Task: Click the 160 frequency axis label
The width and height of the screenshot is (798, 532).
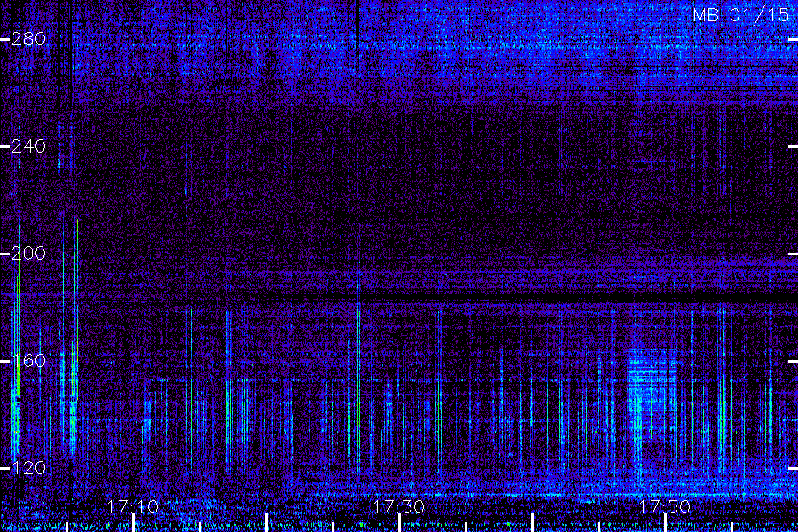Action: click(28, 361)
